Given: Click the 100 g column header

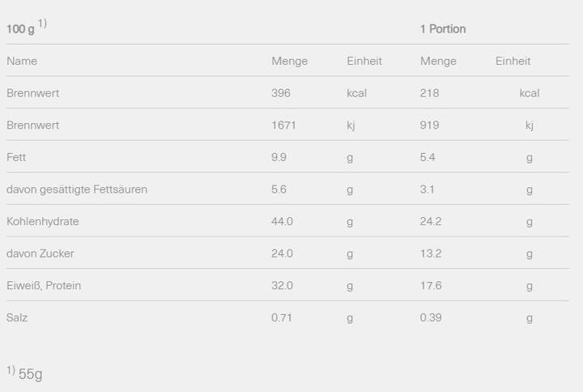Looking at the screenshot, I should [x=22, y=28].
